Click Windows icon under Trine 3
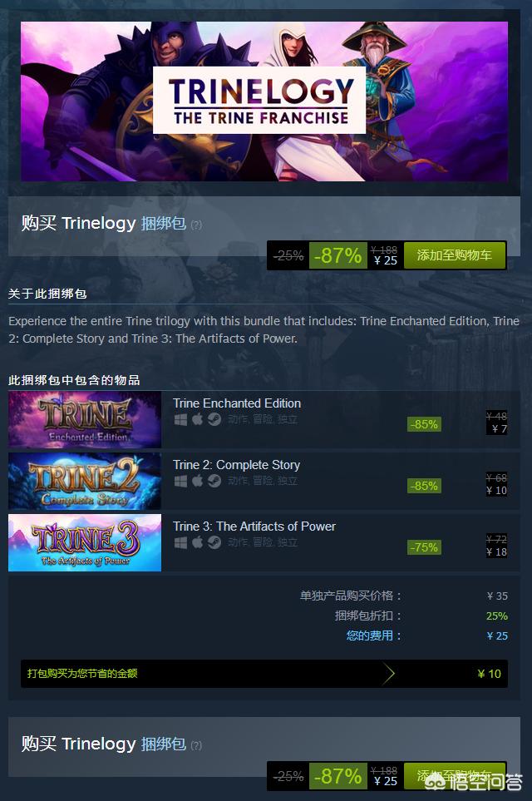532x801 pixels. coord(180,542)
